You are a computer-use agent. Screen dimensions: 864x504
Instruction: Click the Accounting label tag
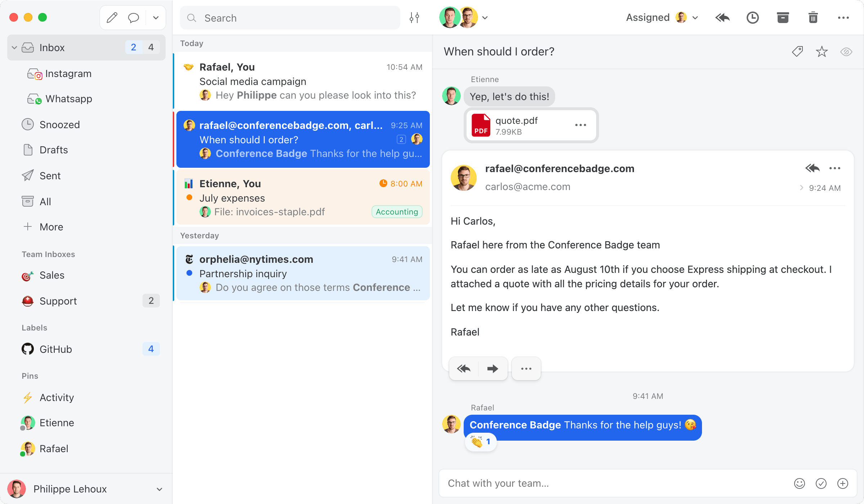397,212
